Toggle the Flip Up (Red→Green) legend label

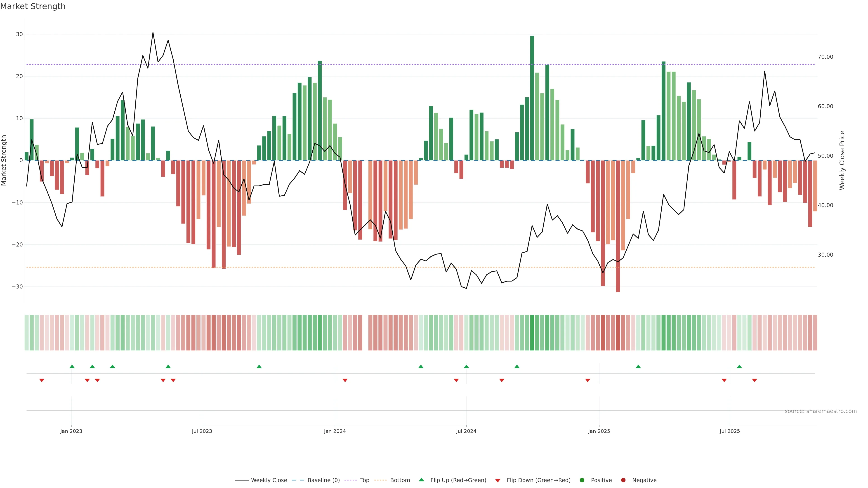[458, 480]
